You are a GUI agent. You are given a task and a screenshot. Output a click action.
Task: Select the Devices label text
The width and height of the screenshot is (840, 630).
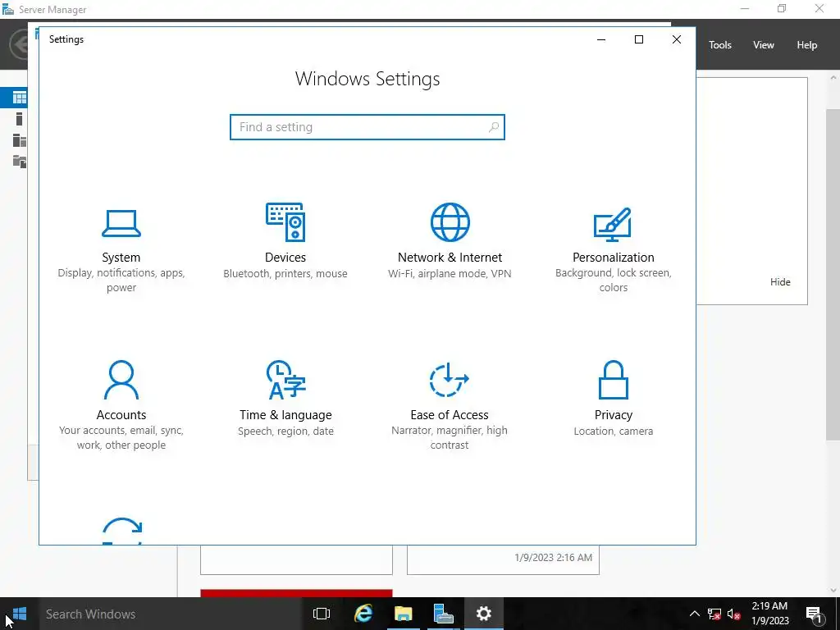[x=285, y=257]
